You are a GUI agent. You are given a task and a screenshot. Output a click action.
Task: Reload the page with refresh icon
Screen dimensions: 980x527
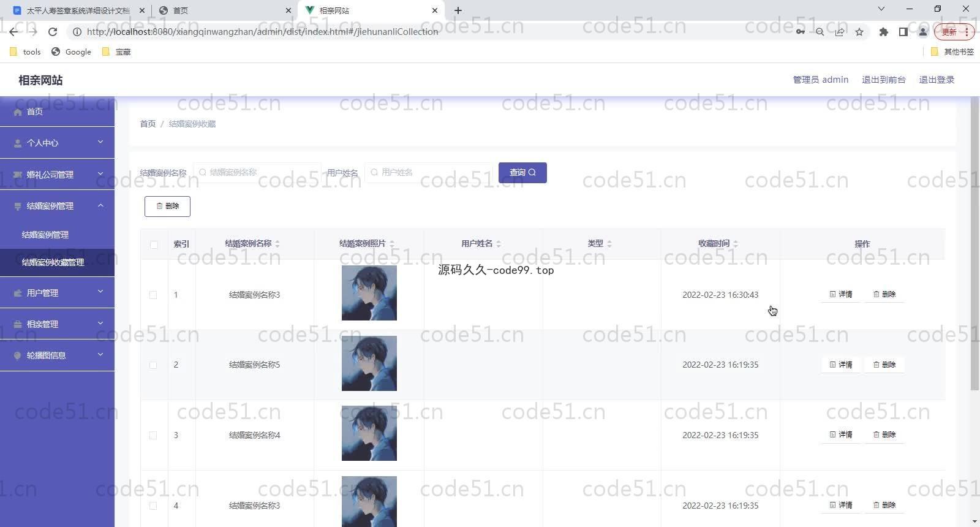tap(53, 32)
